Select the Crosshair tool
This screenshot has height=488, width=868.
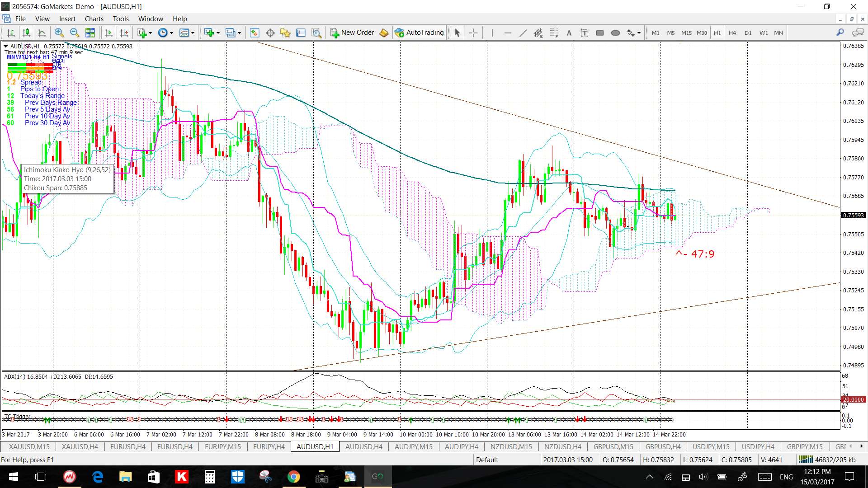473,33
